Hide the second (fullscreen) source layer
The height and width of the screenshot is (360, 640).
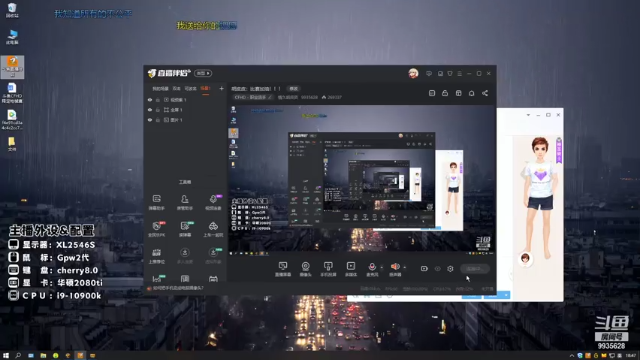pos(150,110)
